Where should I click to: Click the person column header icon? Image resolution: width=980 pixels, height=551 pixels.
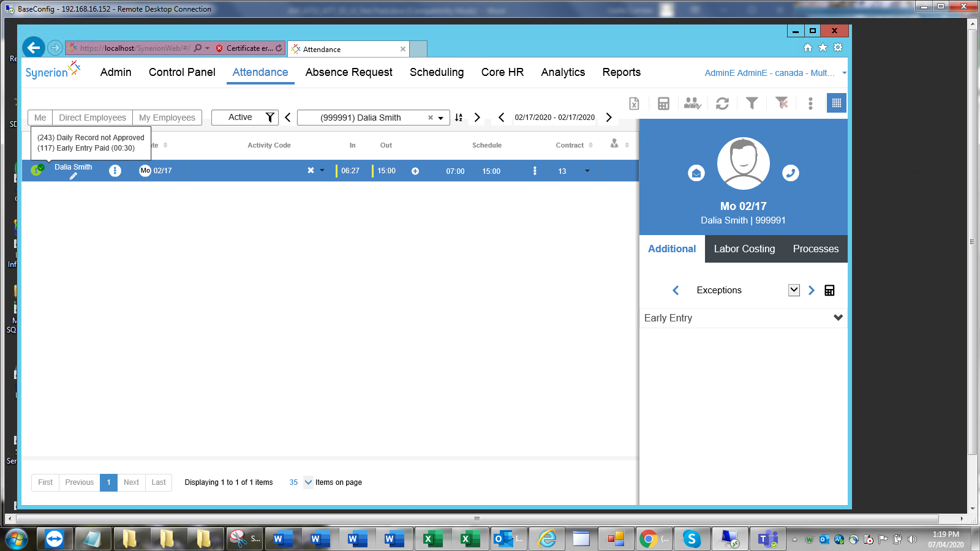pyautogui.click(x=614, y=144)
